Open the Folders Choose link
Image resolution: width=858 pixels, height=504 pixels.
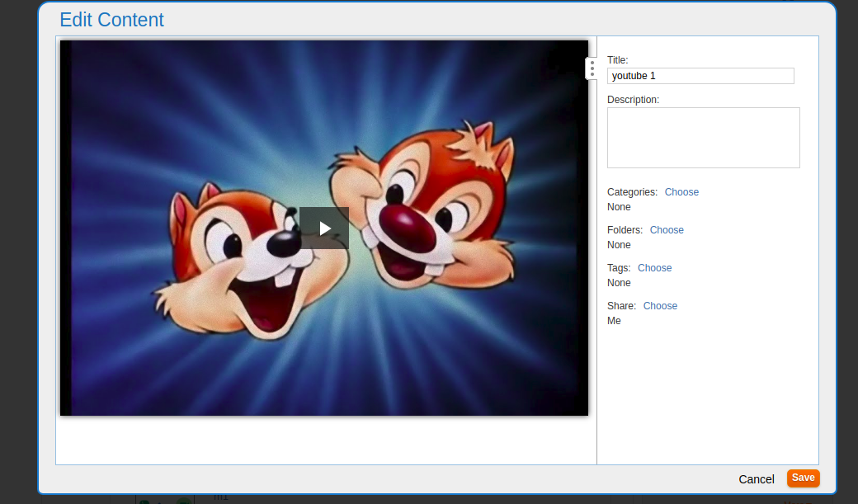pyautogui.click(x=667, y=230)
